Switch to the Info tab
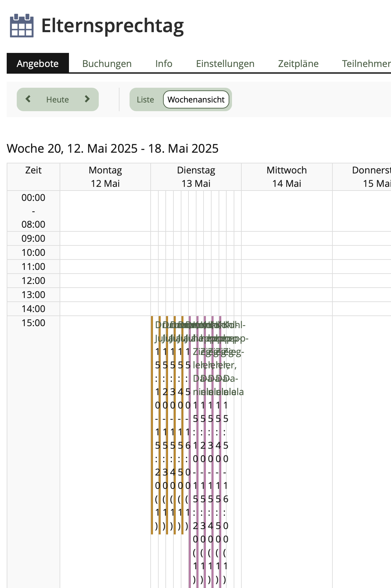This screenshot has width=391, height=588. (x=164, y=63)
